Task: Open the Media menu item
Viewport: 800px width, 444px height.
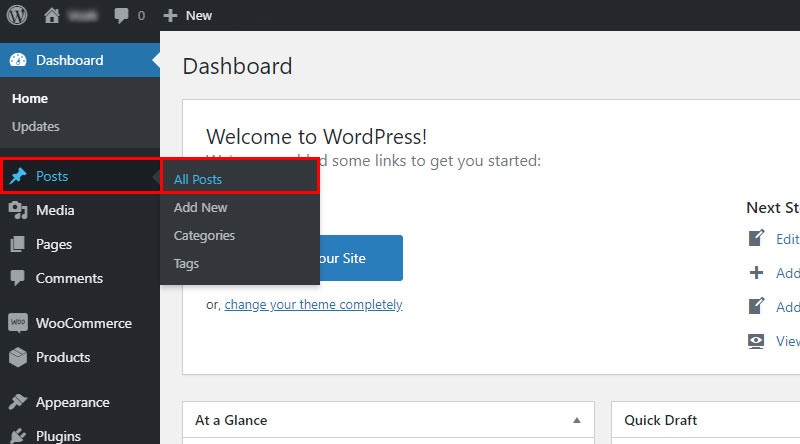Action: point(80,210)
